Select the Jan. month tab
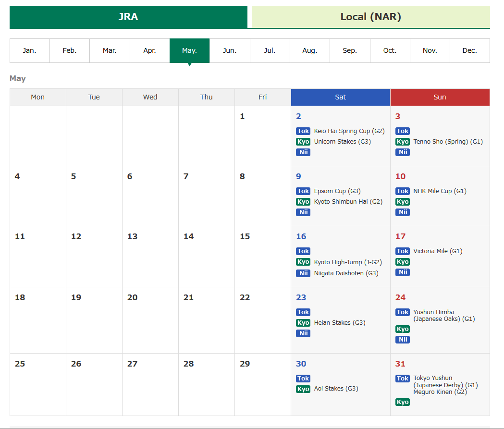The width and height of the screenshot is (504, 429). click(x=30, y=51)
